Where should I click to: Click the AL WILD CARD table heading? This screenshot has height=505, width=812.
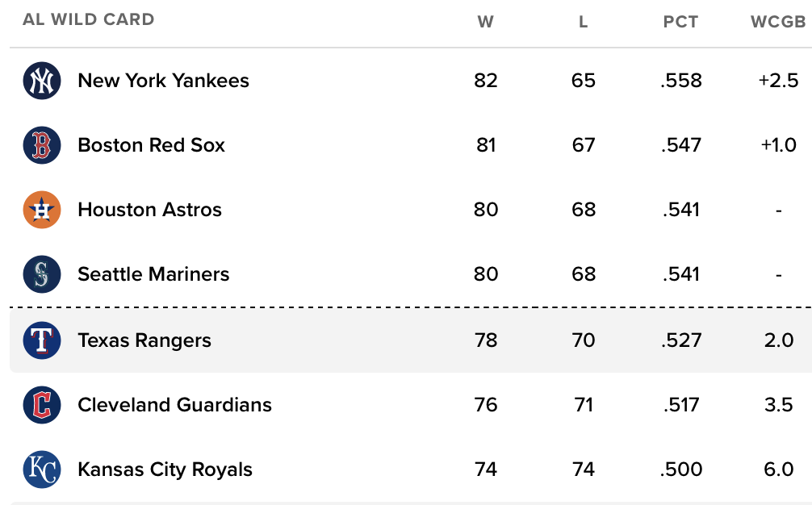pos(89,19)
